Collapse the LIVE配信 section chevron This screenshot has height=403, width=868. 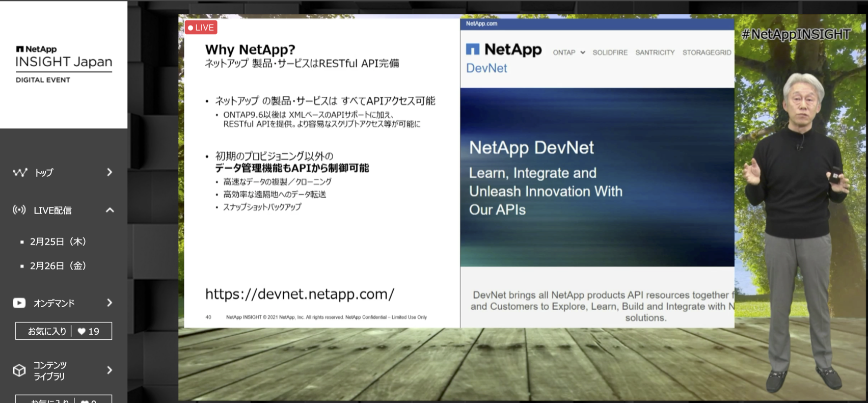(x=110, y=210)
